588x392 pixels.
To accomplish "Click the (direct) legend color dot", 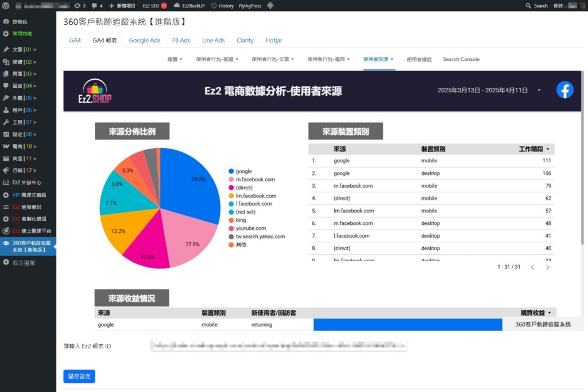I will (x=231, y=188).
